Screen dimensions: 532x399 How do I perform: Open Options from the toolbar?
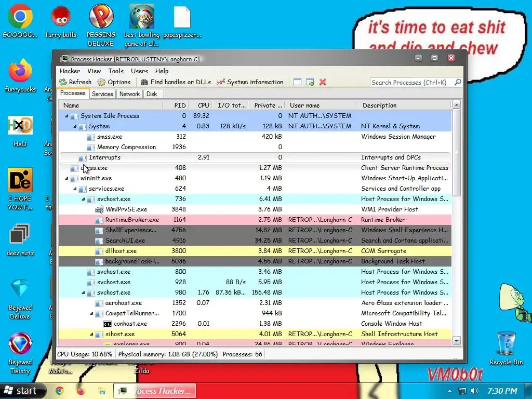click(114, 82)
